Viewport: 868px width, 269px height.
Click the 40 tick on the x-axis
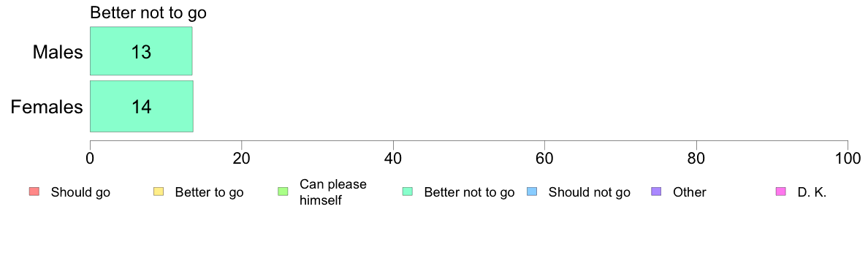[x=393, y=158]
